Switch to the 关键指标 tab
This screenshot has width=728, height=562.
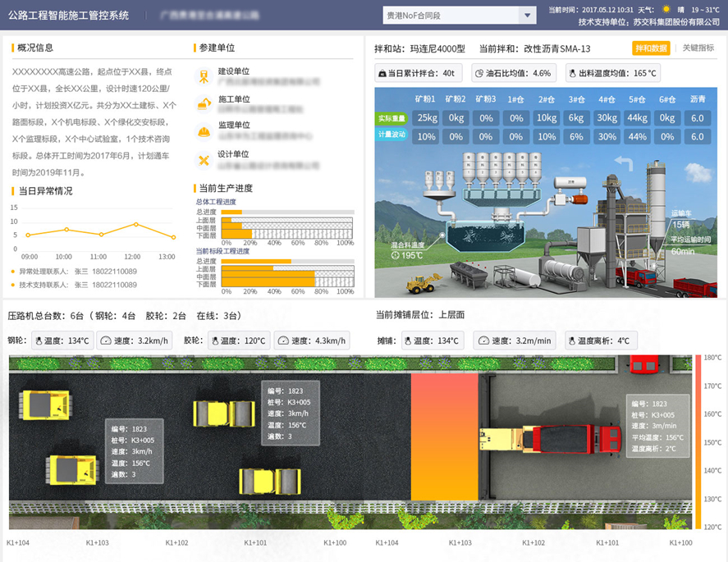(698, 48)
